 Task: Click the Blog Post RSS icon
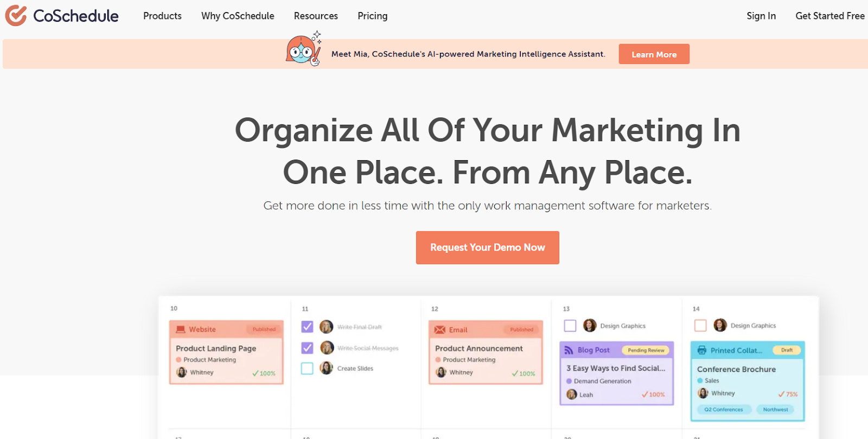tap(569, 351)
